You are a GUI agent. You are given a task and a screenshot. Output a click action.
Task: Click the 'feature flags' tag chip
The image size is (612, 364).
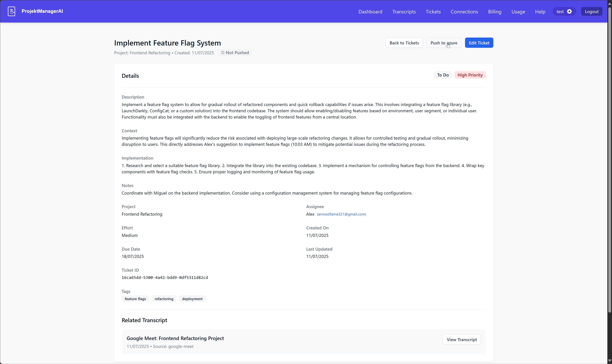pyautogui.click(x=135, y=299)
